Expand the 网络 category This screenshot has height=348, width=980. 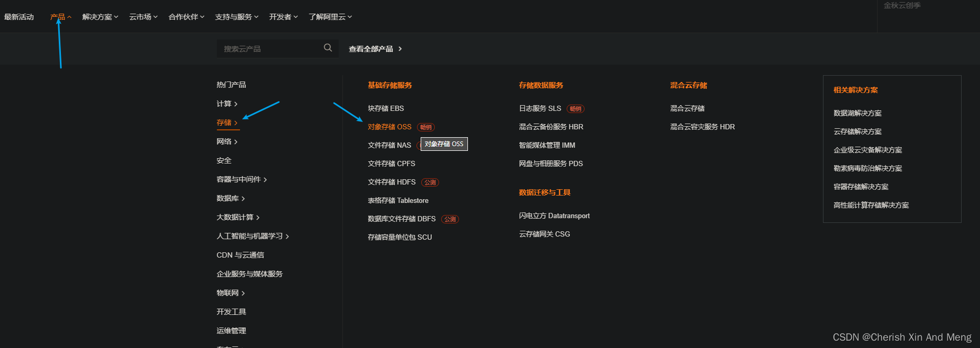[227, 141]
